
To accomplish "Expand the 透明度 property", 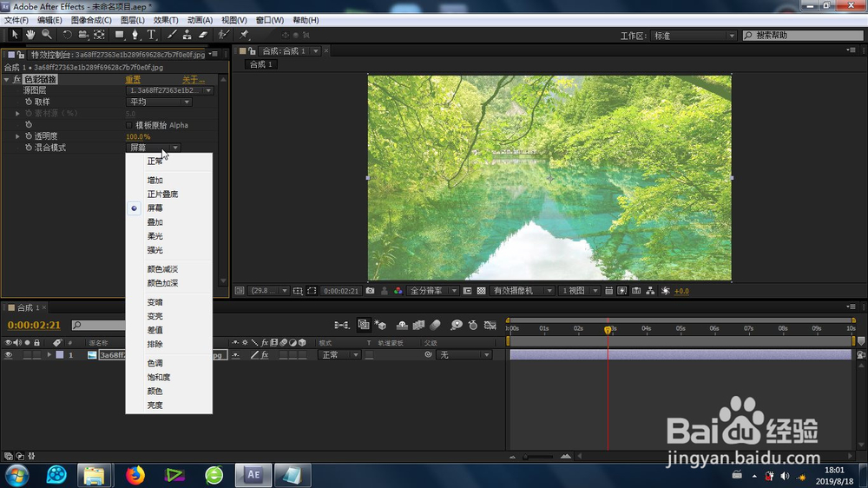I will click(x=17, y=135).
